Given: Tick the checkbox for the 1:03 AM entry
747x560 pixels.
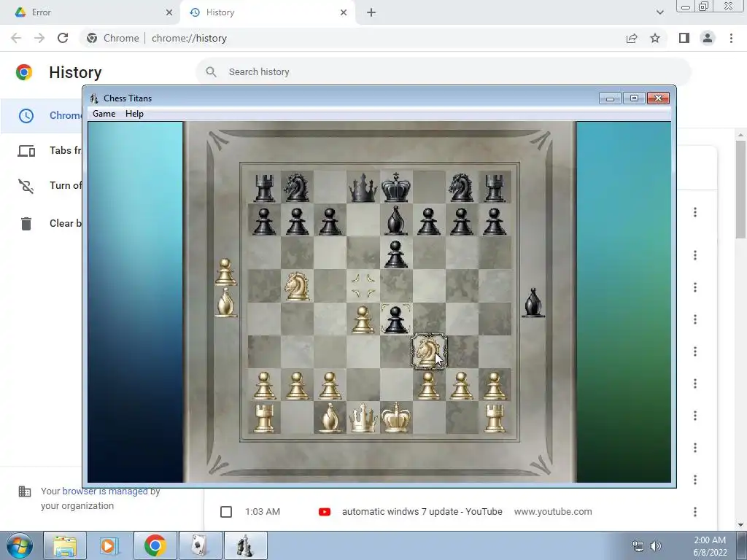Looking at the screenshot, I should point(226,512).
